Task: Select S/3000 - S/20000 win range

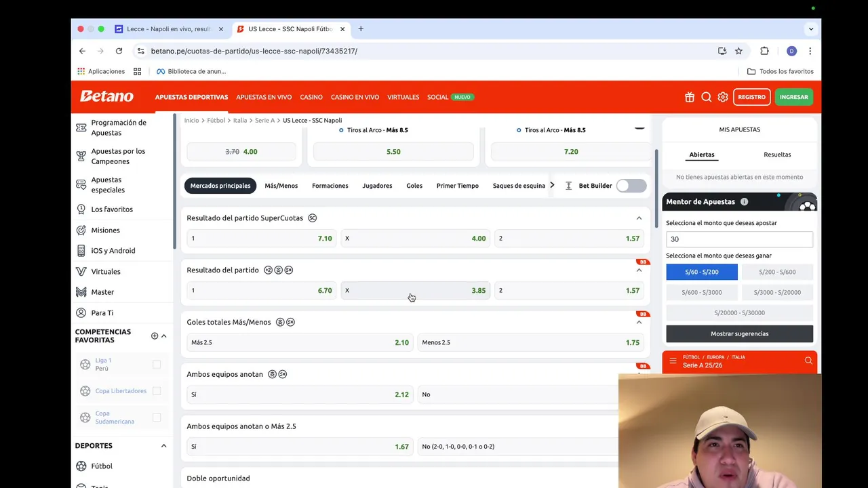Action: click(x=777, y=292)
